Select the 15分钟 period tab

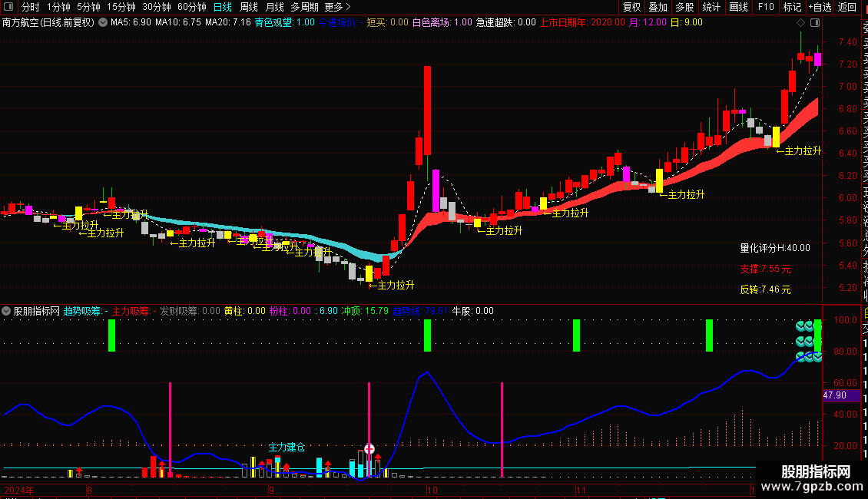coord(121,7)
